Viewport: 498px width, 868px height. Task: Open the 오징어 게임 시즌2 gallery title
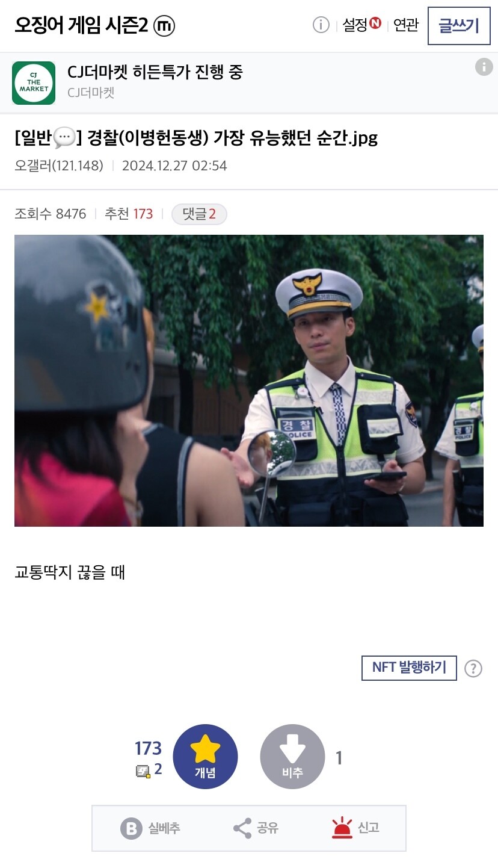tap(81, 25)
